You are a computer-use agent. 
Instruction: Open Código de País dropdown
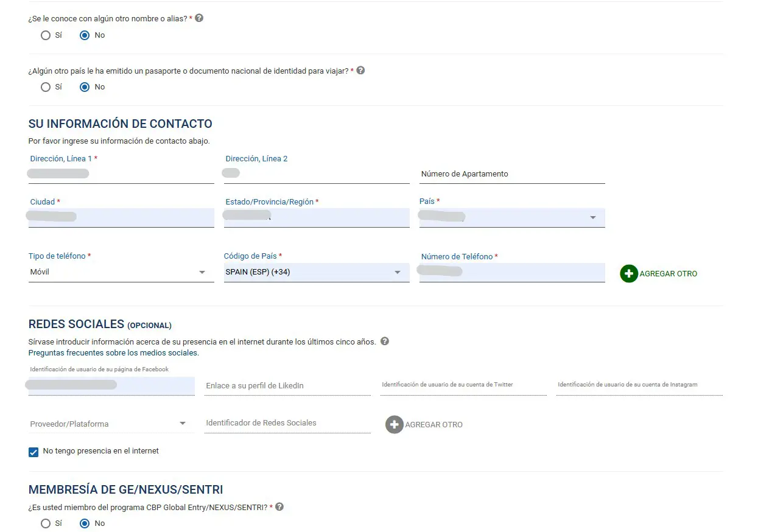(398, 272)
